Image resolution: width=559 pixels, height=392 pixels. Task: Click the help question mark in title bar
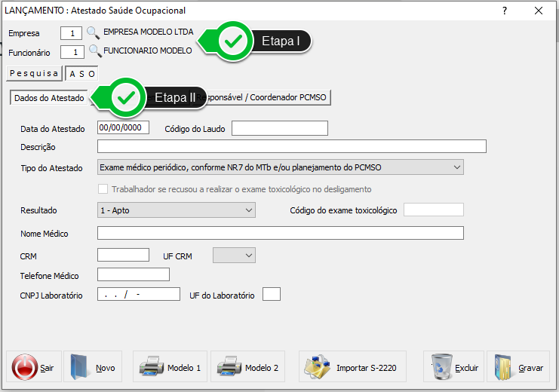pyautogui.click(x=505, y=11)
